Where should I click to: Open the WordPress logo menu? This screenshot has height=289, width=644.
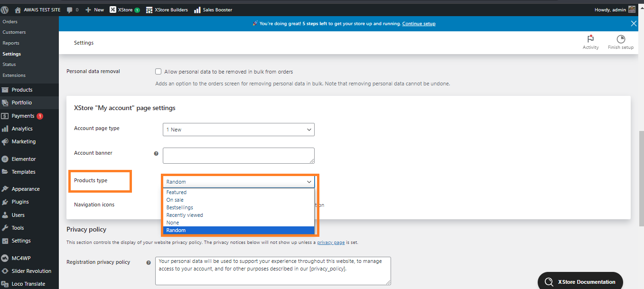pyautogui.click(x=5, y=9)
